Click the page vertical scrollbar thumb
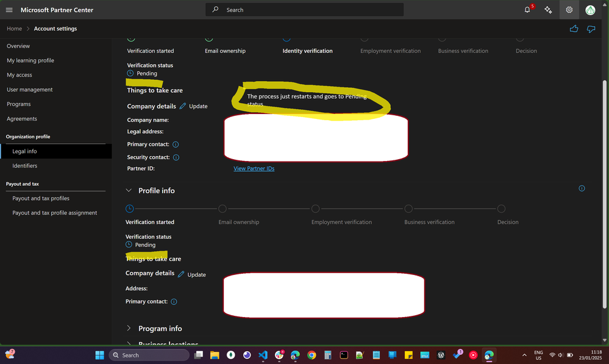 pos(604,194)
